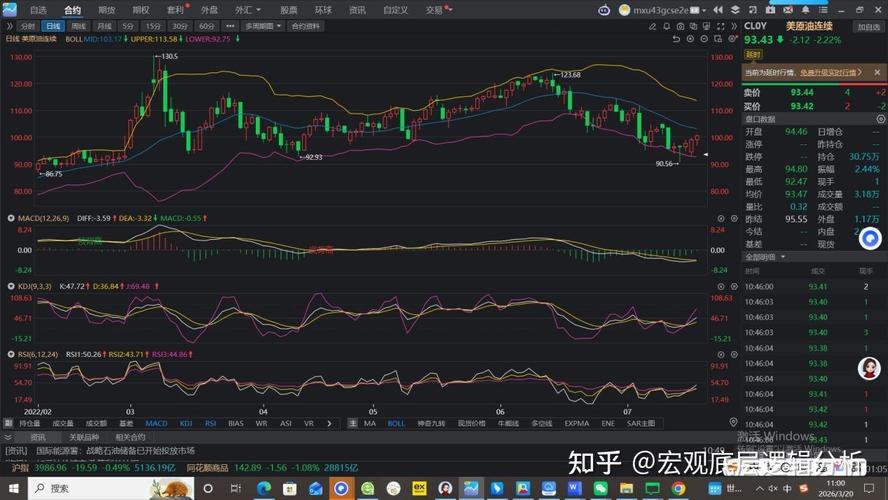Open the 全部明细 dropdown
This screenshot has height=500, width=888.
[765, 257]
